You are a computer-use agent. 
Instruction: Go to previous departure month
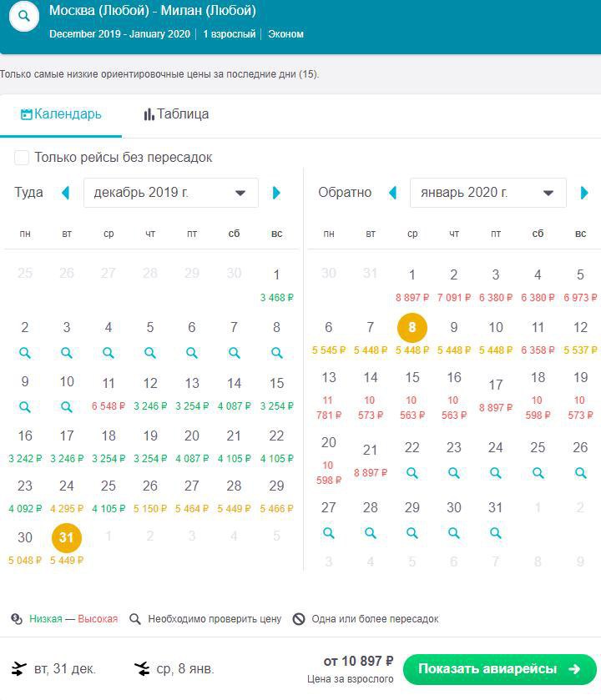(66, 193)
